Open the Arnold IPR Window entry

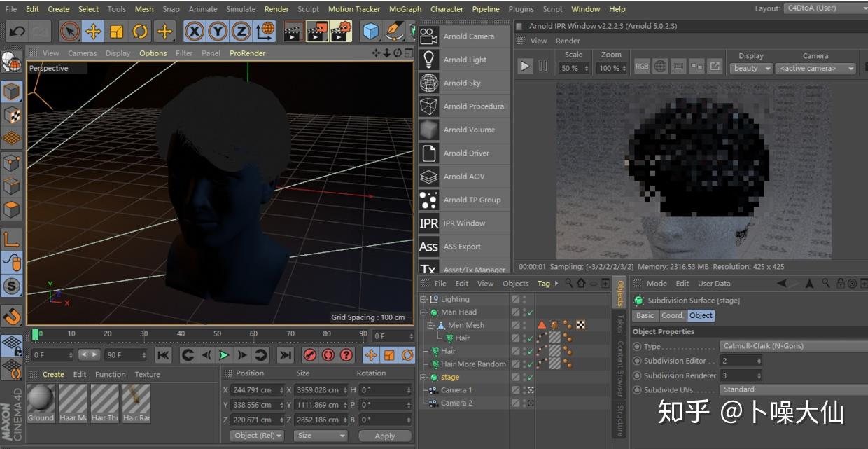pos(461,223)
